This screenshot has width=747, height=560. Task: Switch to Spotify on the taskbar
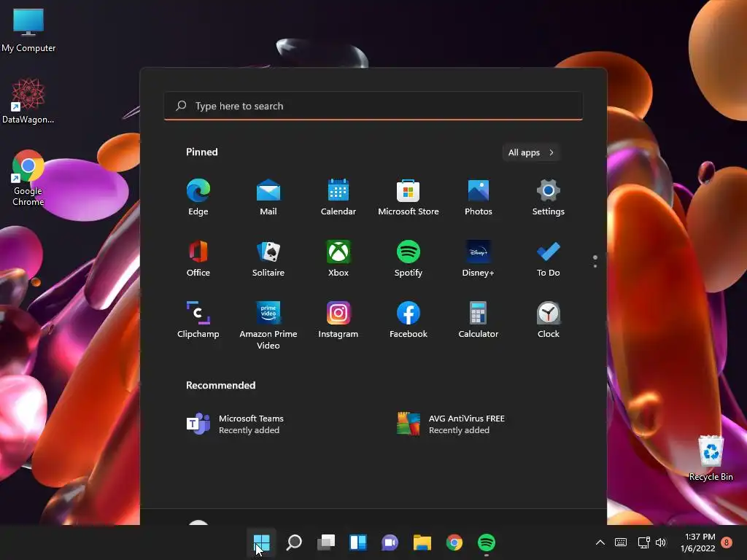pos(487,542)
